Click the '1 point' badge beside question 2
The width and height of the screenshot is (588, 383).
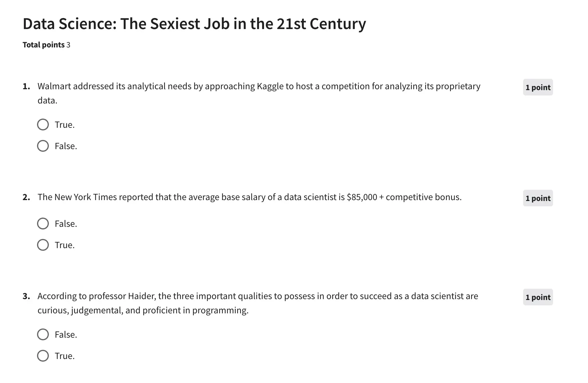click(x=538, y=198)
